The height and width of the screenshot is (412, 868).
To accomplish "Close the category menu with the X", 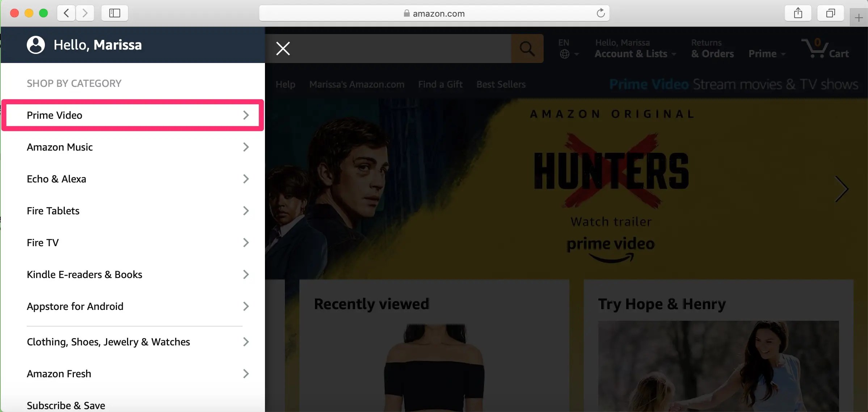I will [x=283, y=48].
